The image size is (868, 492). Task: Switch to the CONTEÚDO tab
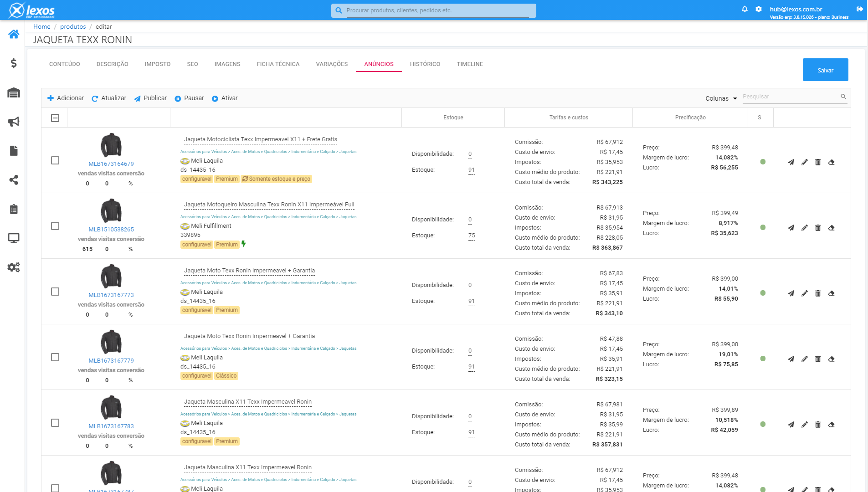65,64
